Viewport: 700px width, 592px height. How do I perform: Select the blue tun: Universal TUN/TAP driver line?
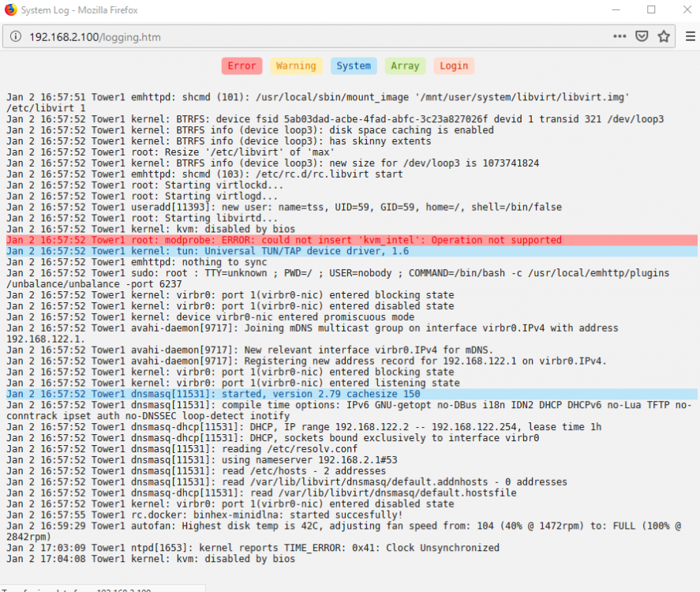352,251
